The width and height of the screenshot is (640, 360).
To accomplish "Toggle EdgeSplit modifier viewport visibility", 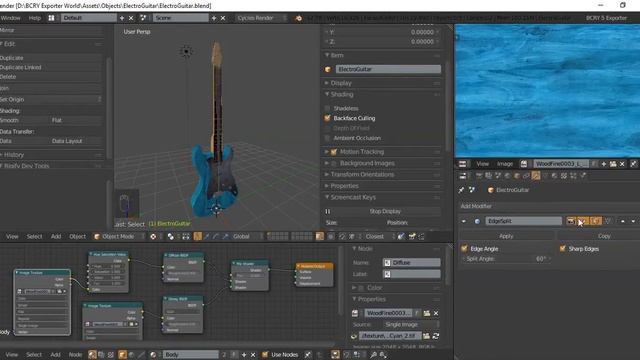I will click(583, 221).
